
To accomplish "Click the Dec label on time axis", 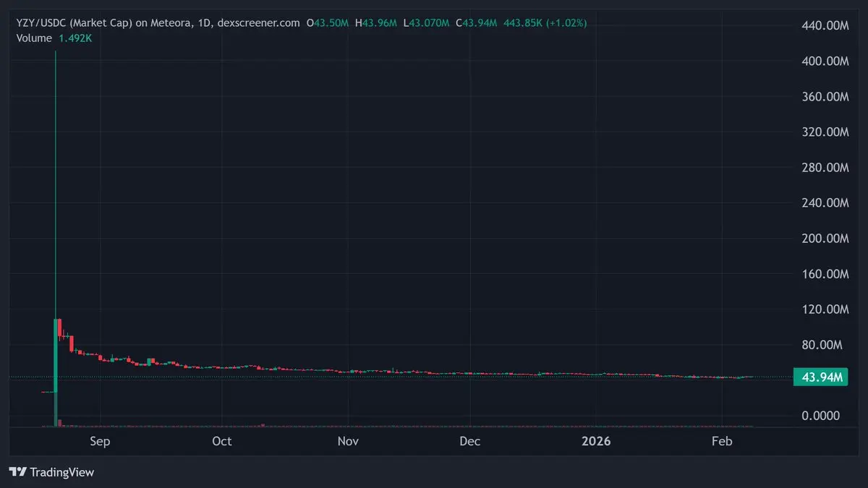I will click(470, 441).
